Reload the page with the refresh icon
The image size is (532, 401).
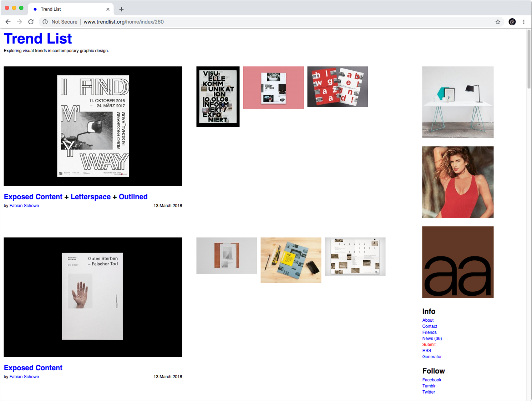tap(31, 22)
